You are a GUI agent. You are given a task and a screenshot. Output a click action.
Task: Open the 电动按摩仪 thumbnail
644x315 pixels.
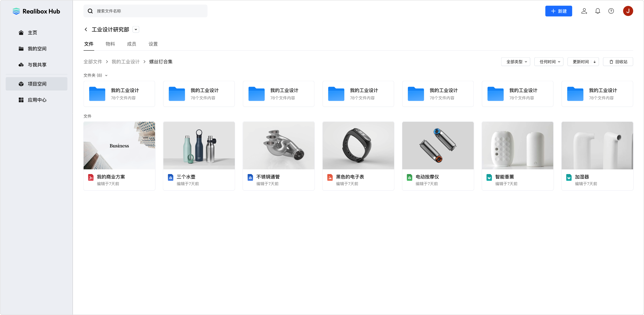438,145
